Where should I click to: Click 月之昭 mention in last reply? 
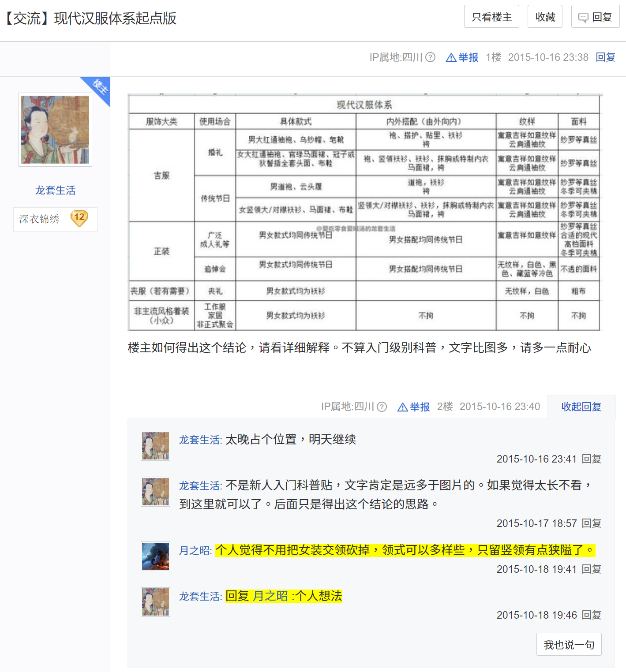pyautogui.click(x=270, y=596)
